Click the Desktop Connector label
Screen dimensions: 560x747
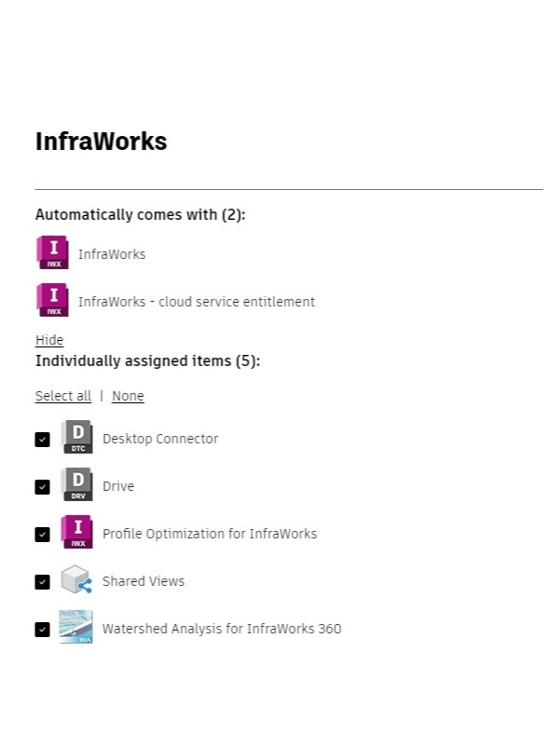tap(160, 439)
